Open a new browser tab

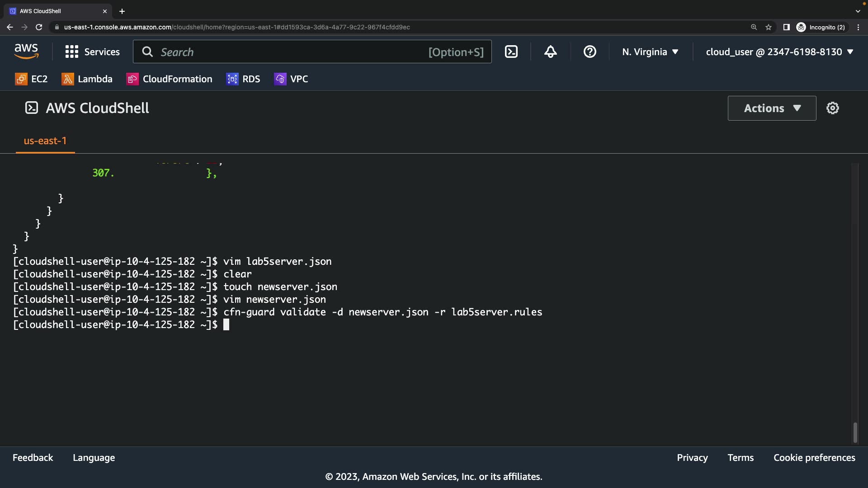[122, 11]
